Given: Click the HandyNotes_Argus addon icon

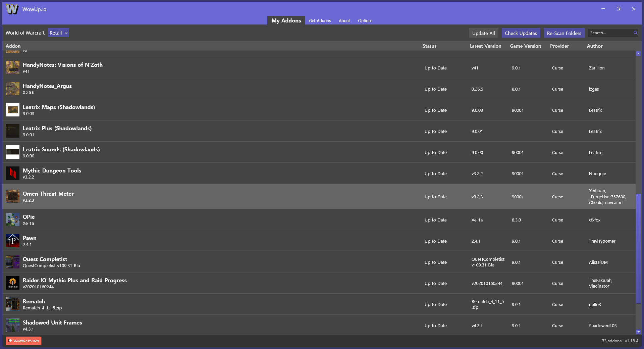Looking at the screenshot, I should [x=13, y=89].
